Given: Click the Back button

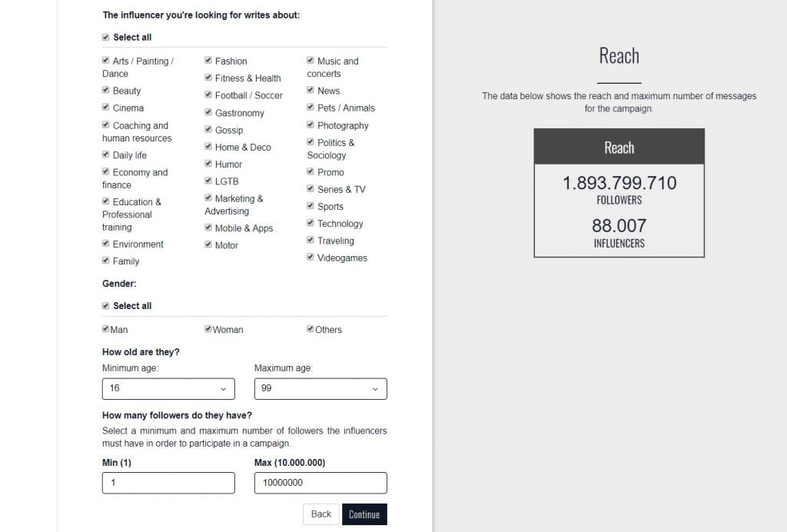Looking at the screenshot, I should click(x=320, y=514).
